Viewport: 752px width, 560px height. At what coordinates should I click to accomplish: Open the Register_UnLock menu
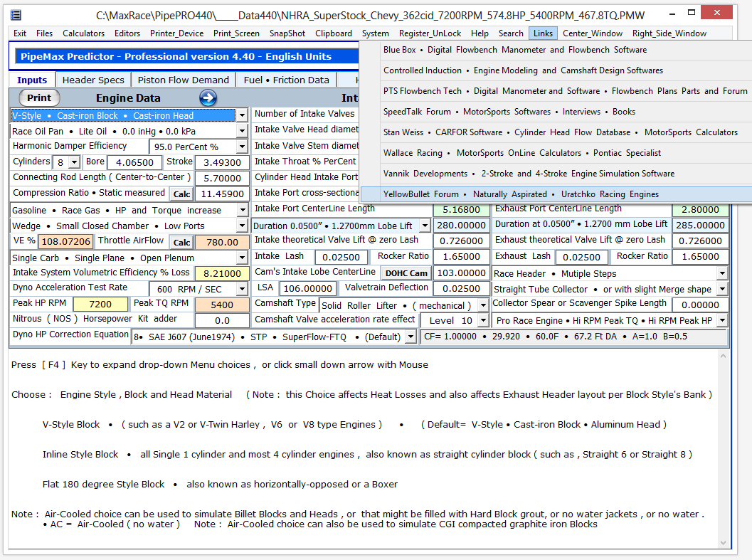pyautogui.click(x=430, y=33)
